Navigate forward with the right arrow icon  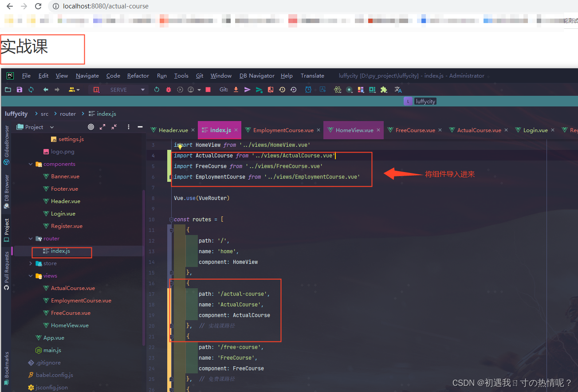(57, 90)
